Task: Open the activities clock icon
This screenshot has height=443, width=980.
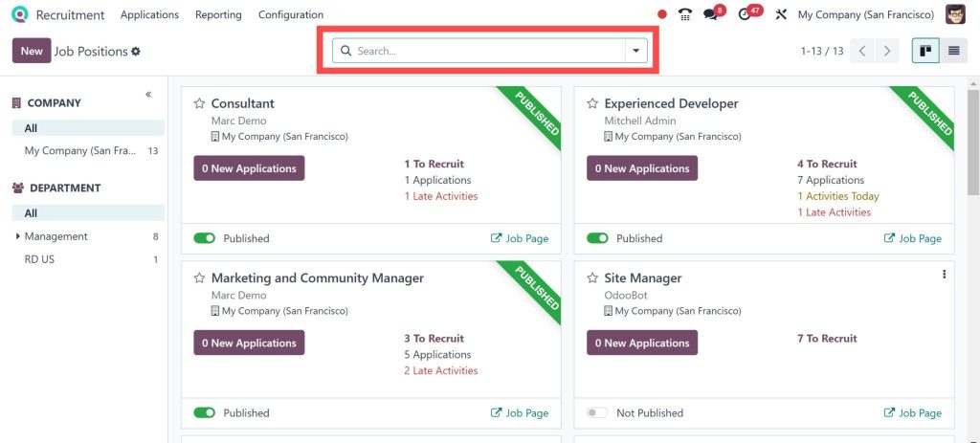Action: click(744, 14)
